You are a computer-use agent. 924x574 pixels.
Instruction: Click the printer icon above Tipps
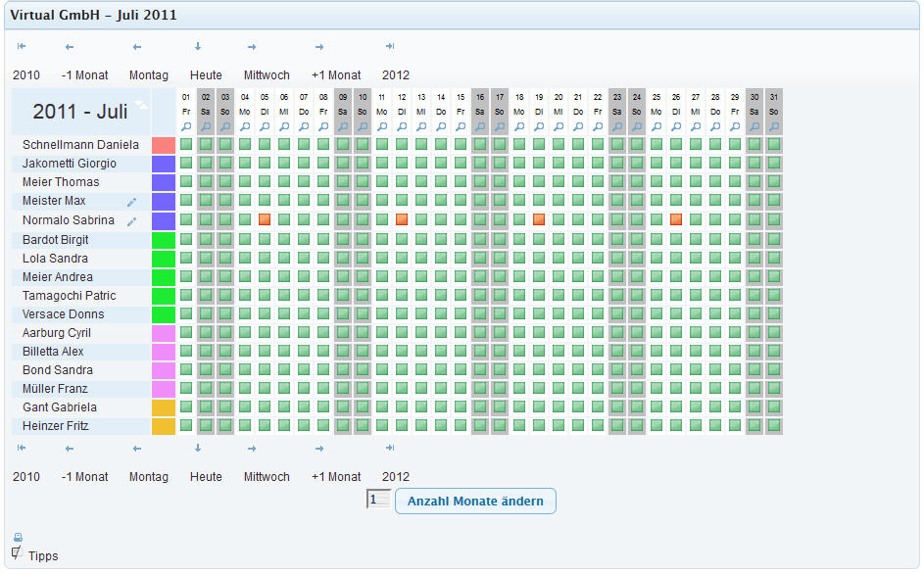[18, 537]
